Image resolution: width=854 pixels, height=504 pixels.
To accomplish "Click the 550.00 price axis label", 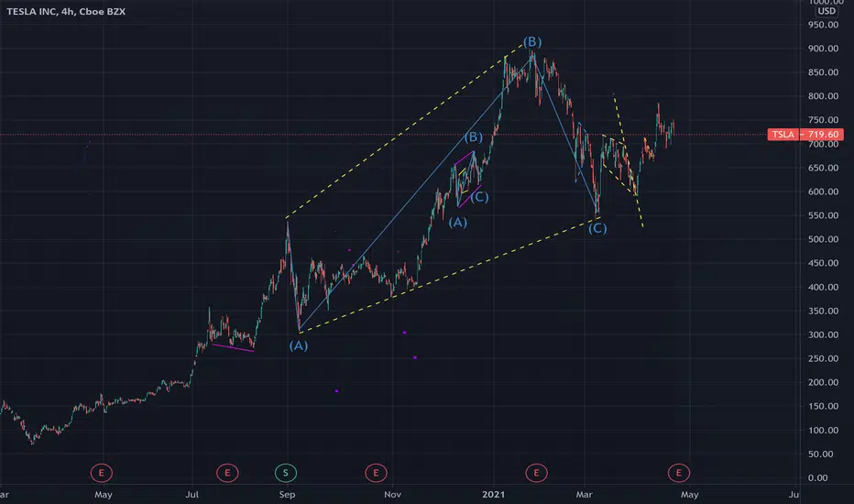I will pos(823,215).
